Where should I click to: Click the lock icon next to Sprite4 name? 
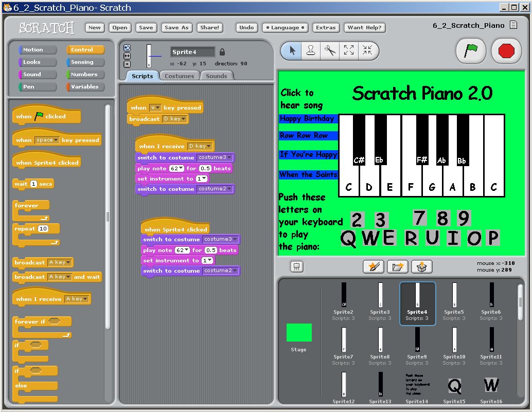tap(222, 52)
